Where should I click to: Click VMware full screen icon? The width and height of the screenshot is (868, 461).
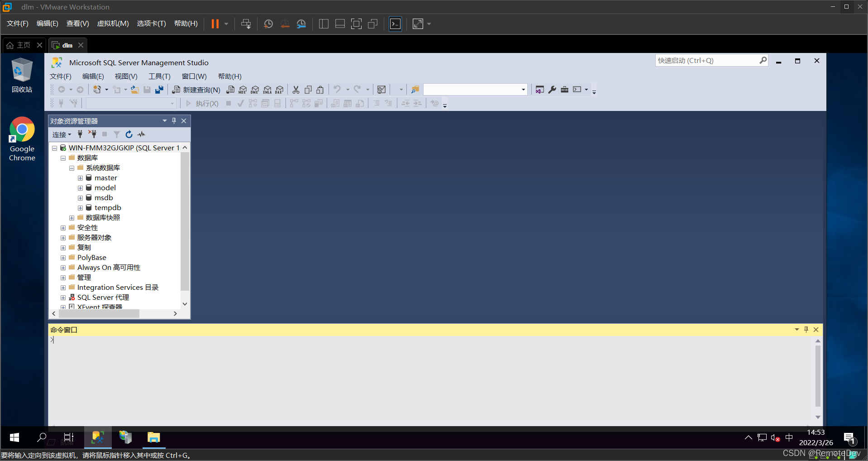(x=357, y=24)
